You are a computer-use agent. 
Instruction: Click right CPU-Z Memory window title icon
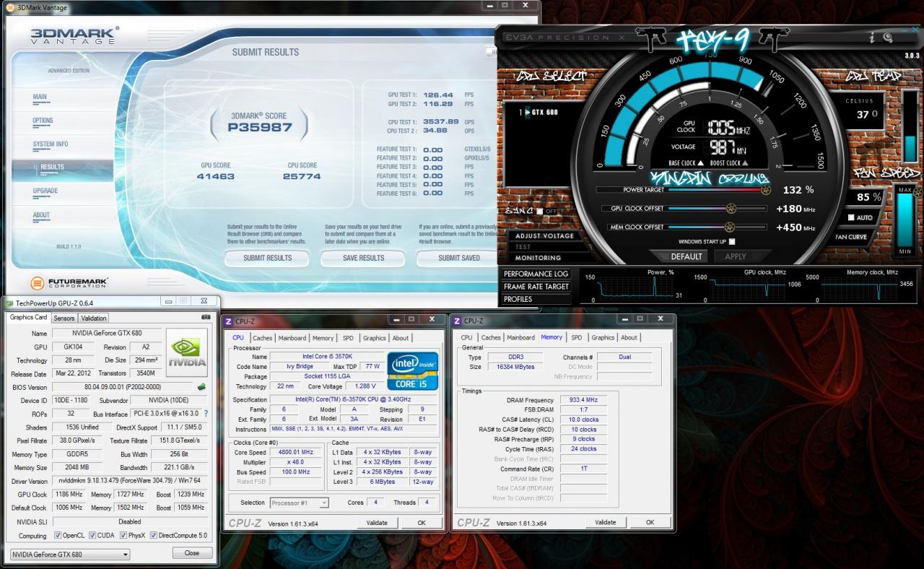457,321
